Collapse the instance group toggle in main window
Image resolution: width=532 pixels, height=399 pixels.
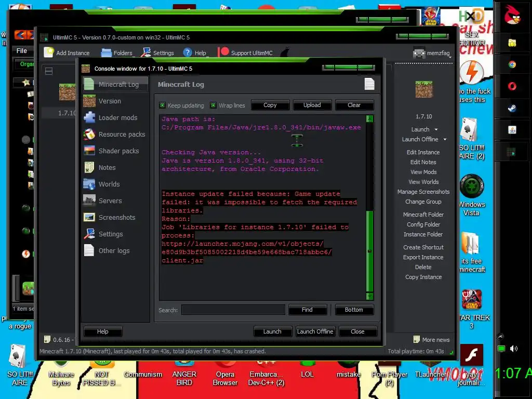pyautogui.click(x=49, y=71)
